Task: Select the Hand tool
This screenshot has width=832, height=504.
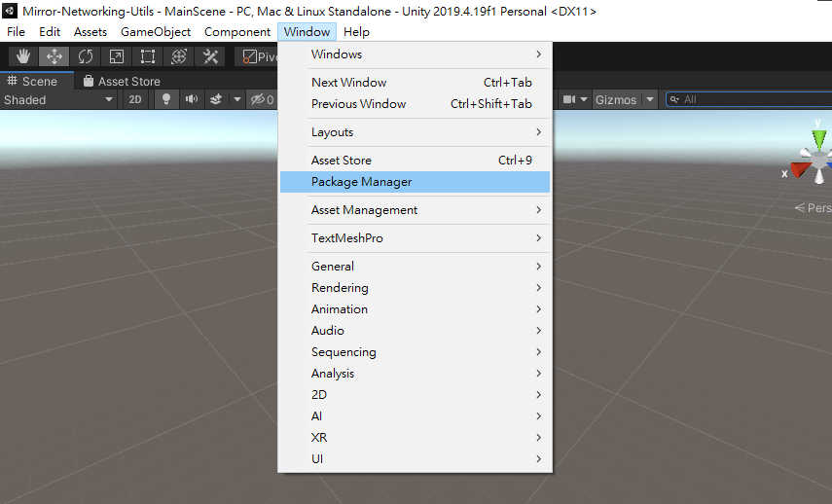Action: [23, 56]
